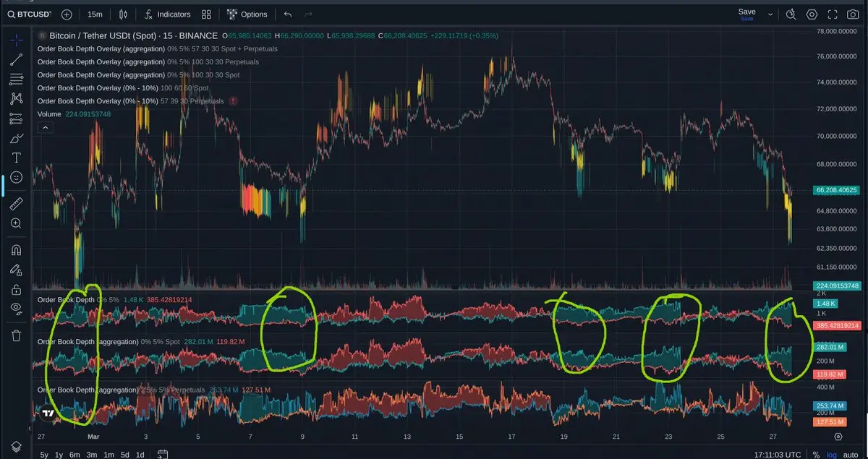
Task: Set date range to 6m
Action: pos(75,455)
